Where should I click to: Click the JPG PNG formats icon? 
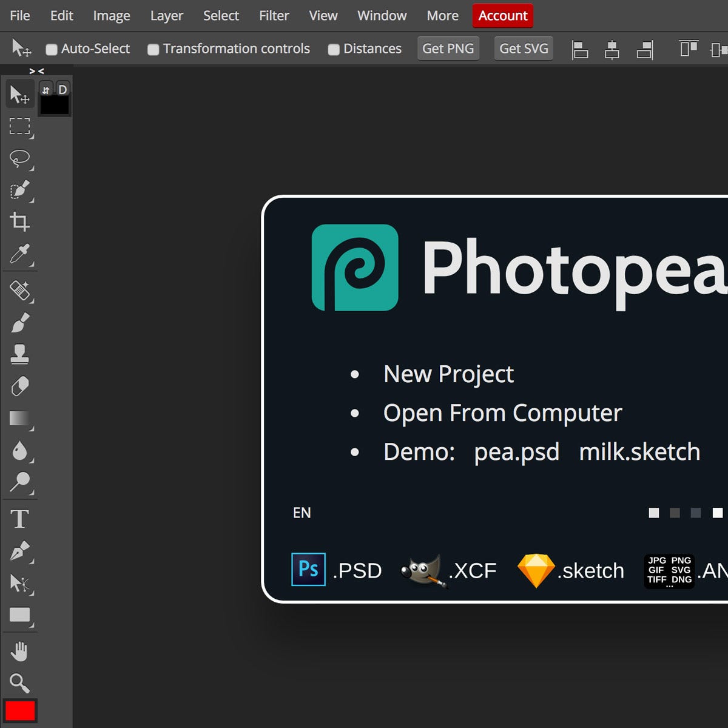point(669,571)
